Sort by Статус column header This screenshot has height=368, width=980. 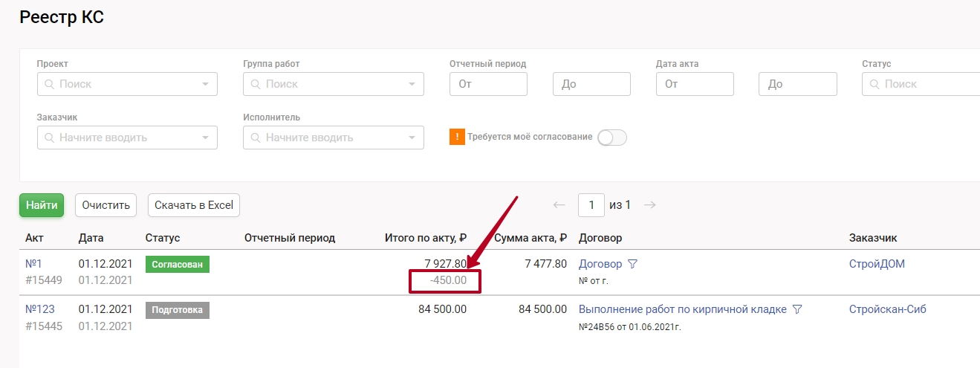point(163,238)
